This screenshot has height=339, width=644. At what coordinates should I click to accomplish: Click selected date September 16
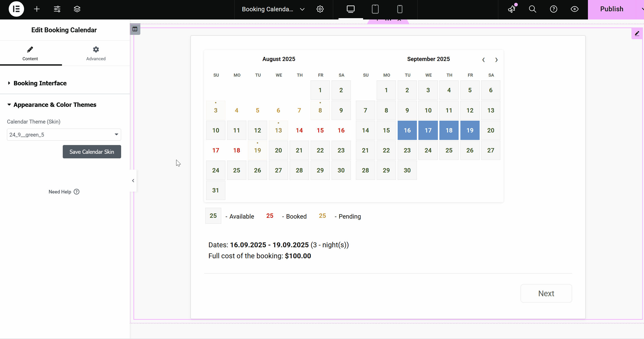click(407, 130)
